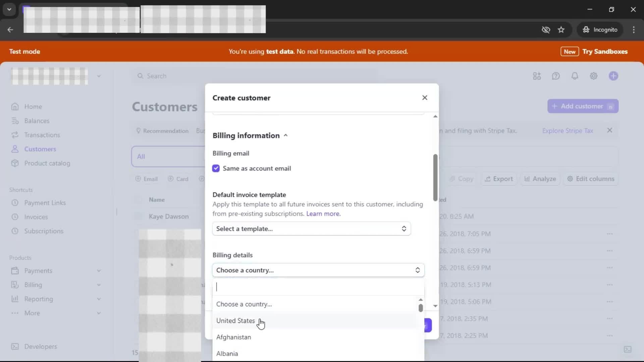Image resolution: width=644 pixels, height=362 pixels.
Task: Uncheck Same as account email checkbox
Action: click(216, 168)
